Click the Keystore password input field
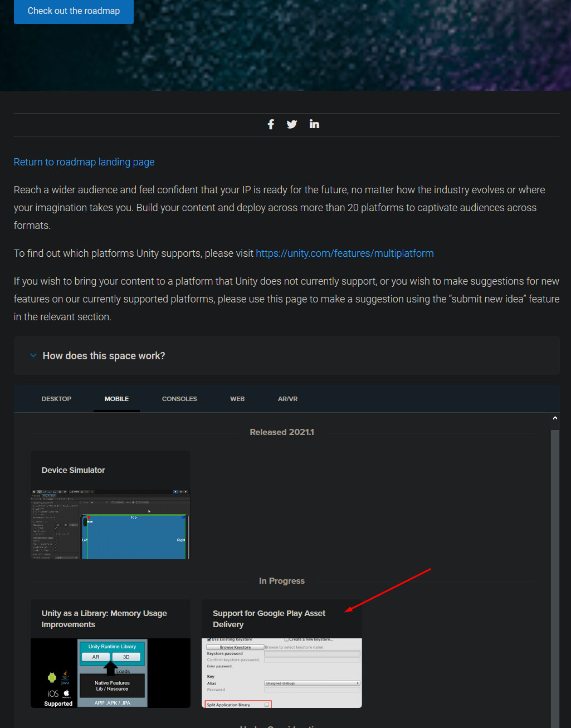 [x=312, y=653]
